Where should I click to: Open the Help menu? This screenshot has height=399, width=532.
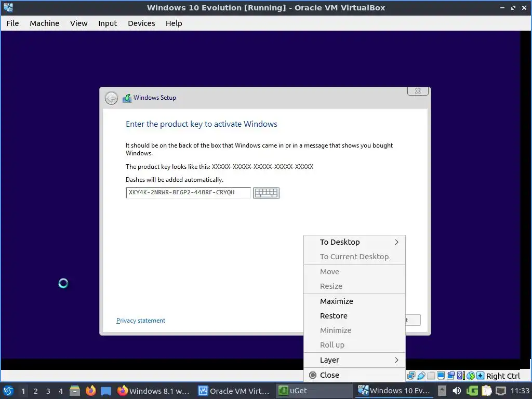(x=174, y=23)
